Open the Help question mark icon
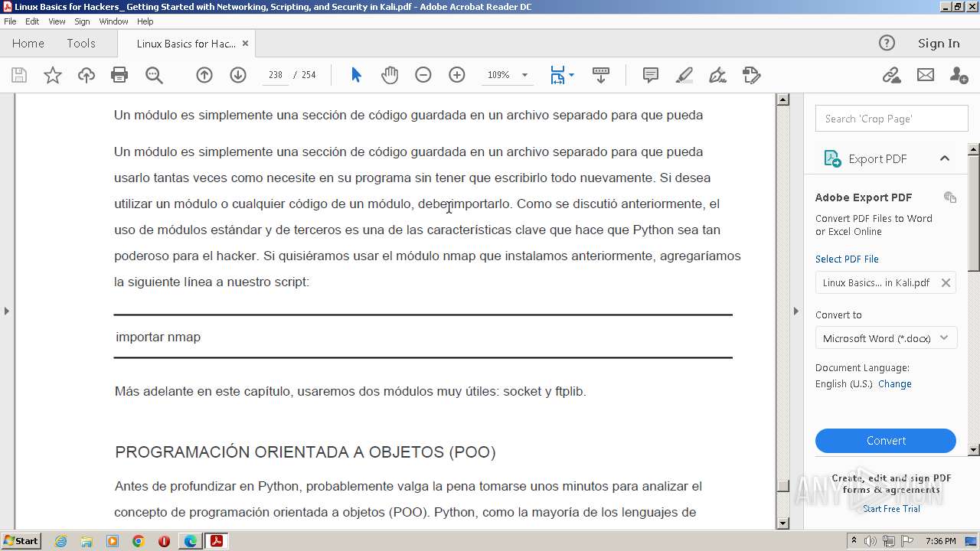This screenshot has height=551, width=980. click(x=887, y=43)
